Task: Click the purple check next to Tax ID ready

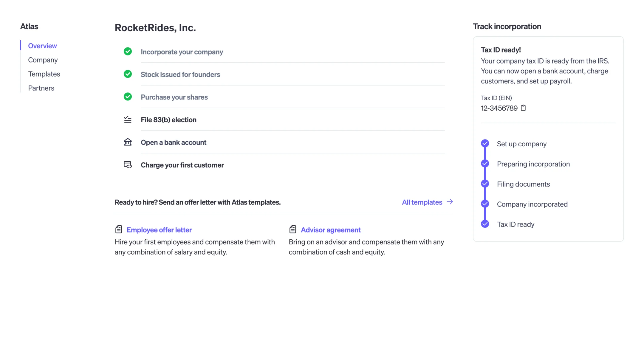Action: [x=485, y=224]
